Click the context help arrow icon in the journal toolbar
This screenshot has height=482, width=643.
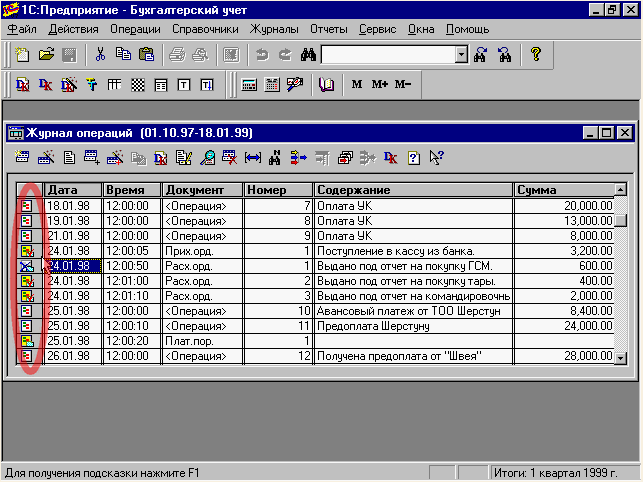(435, 157)
